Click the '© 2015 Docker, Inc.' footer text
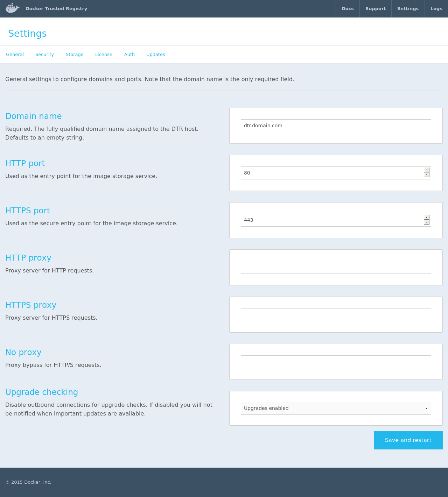 (x=28, y=482)
